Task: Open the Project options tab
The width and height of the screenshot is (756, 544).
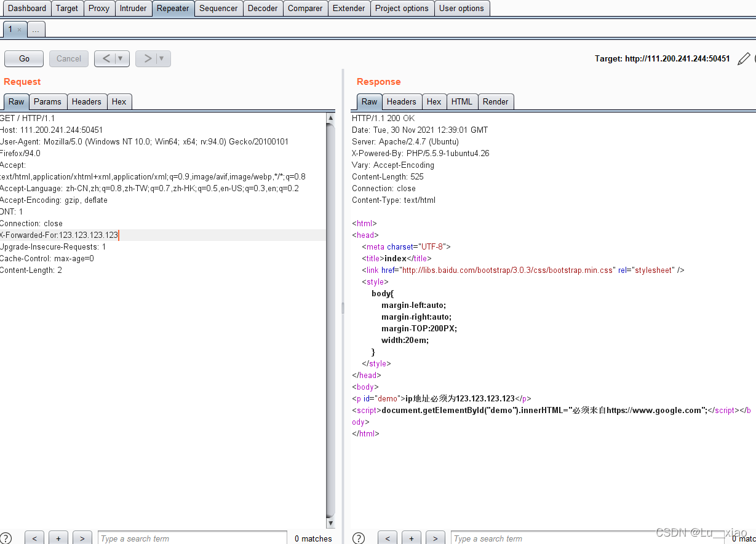Action: click(402, 8)
